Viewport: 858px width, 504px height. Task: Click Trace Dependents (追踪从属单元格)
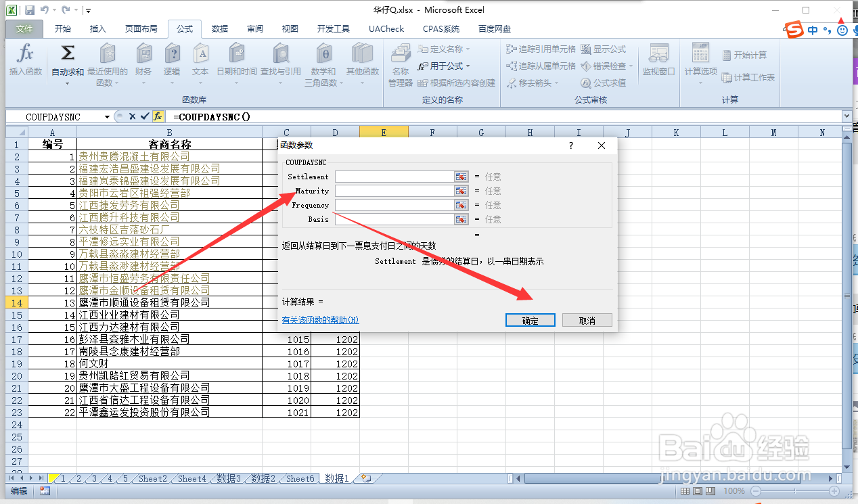[541, 66]
